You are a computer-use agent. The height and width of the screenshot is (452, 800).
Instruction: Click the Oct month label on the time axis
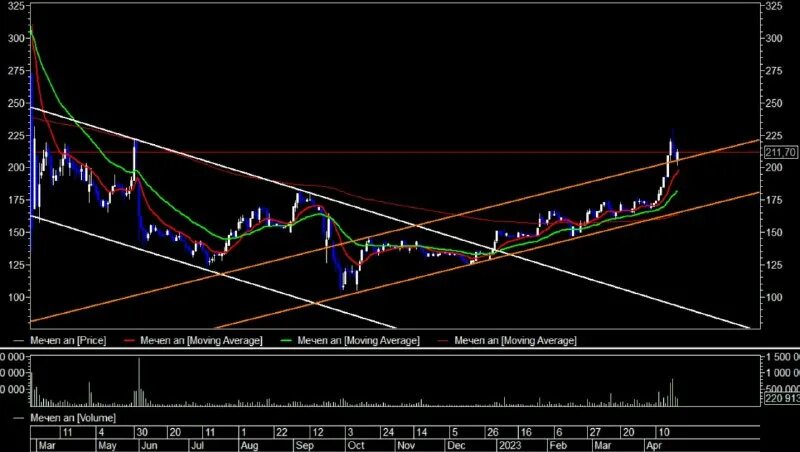[x=356, y=445]
